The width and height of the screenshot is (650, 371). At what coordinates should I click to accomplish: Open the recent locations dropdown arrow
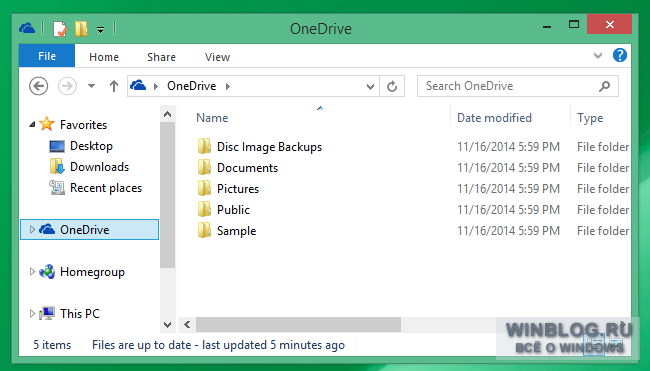click(92, 86)
